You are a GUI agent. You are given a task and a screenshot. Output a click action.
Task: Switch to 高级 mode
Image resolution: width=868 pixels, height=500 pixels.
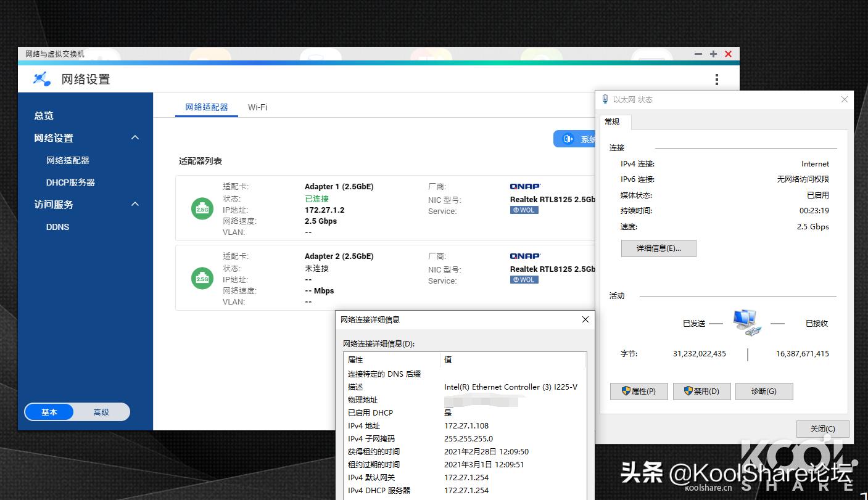click(x=101, y=412)
